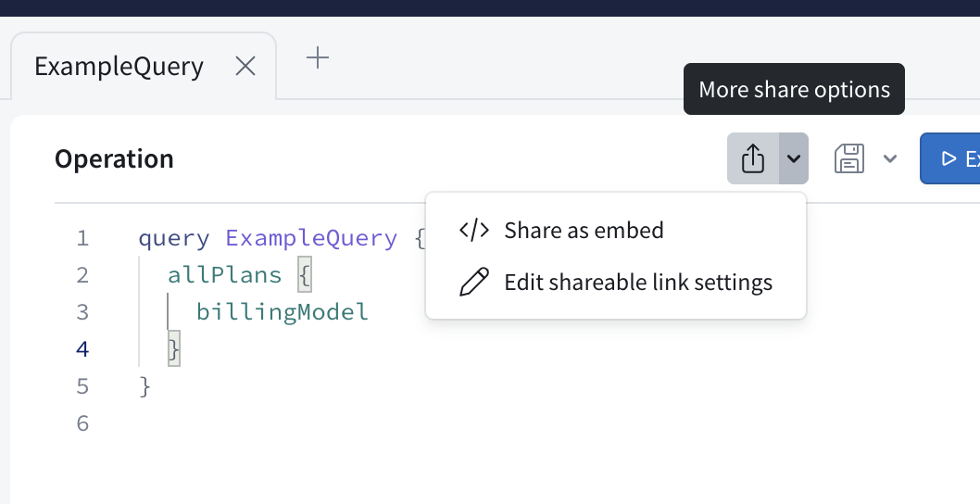Screen dimensions: 980x504
Task: Click the query keyword on line 1
Action: (174, 239)
